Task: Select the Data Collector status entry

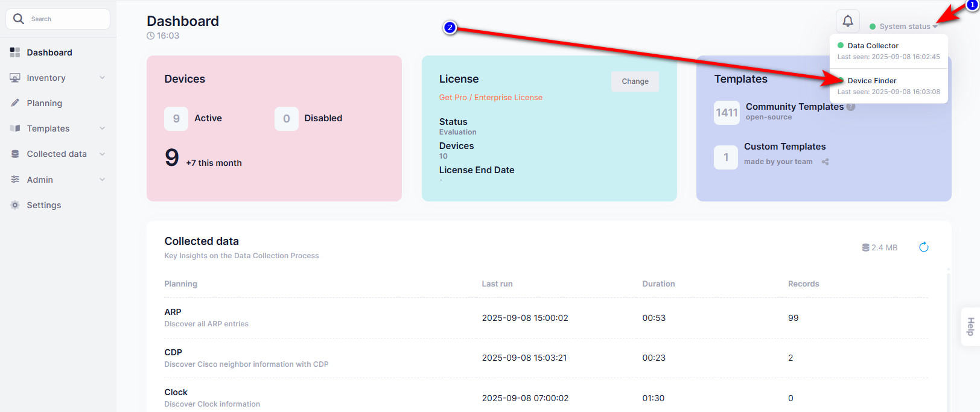Action: pyautogui.click(x=889, y=51)
